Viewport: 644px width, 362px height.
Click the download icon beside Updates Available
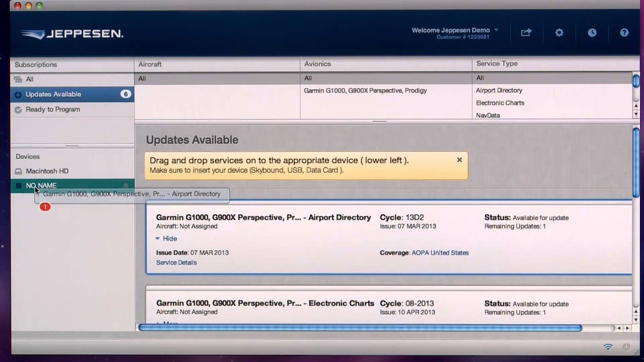coord(18,95)
